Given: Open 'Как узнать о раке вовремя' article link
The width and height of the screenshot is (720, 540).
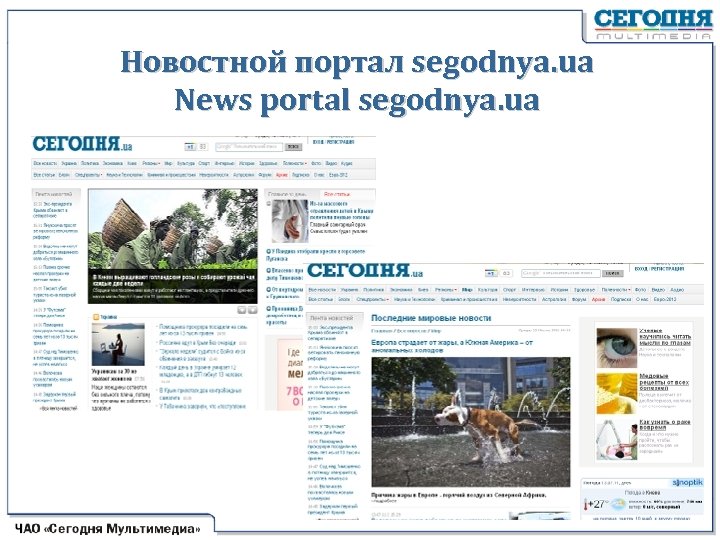Looking at the screenshot, I should pyautogui.click(x=665, y=424).
